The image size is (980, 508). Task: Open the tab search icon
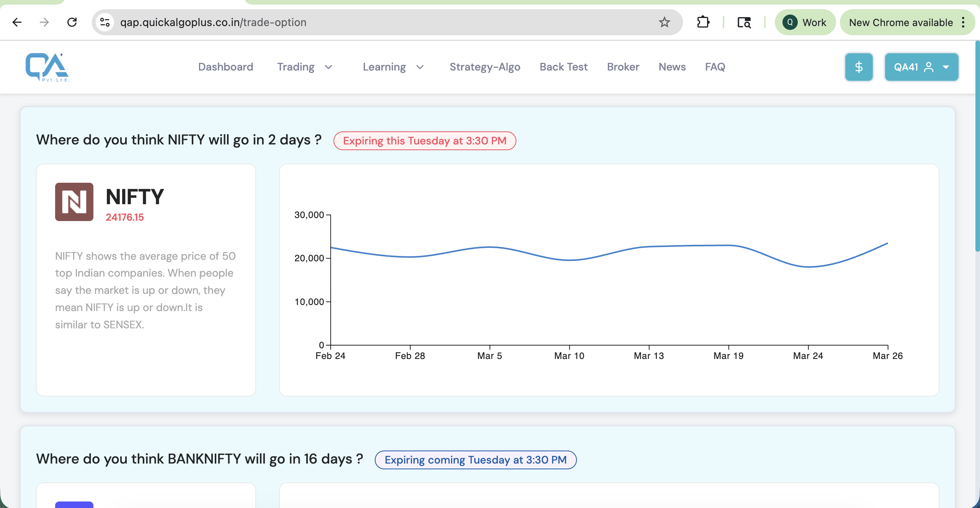coord(744,22)
